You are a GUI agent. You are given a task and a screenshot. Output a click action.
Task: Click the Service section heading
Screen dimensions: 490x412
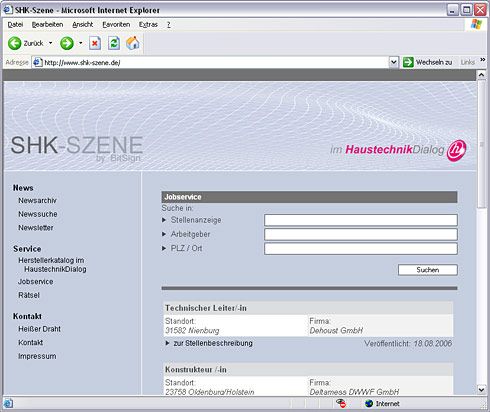click(x=27, y=249)
